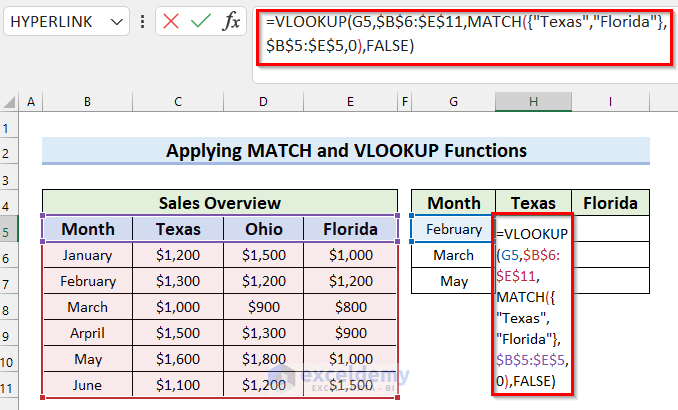Click 'Month' header in Sales Overview table
Screen dimensions: 678x410
tap(88, 229)
